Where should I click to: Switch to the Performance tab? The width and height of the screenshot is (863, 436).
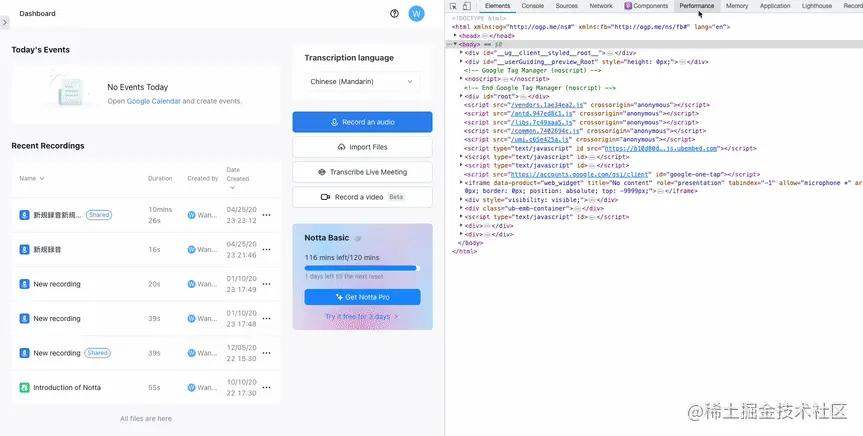click(x=697, y=6)
